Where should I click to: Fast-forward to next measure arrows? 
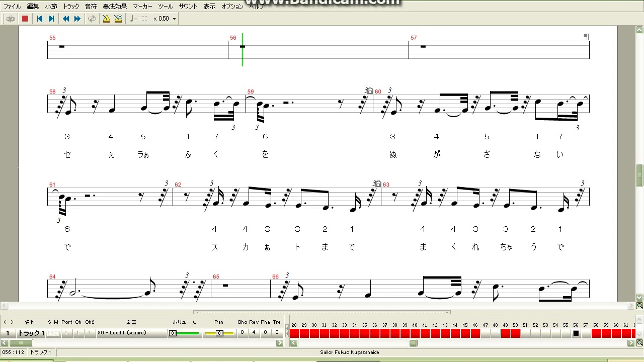(77, 19)
